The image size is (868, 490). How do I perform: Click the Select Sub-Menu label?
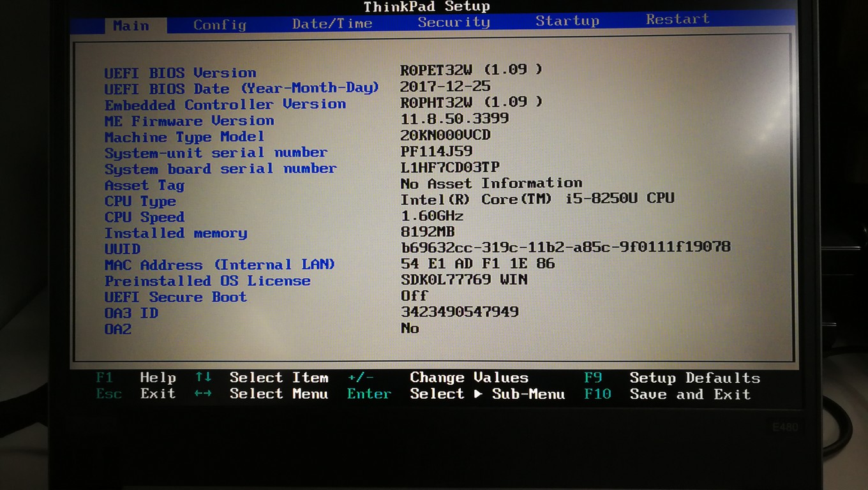click(488, 394)
